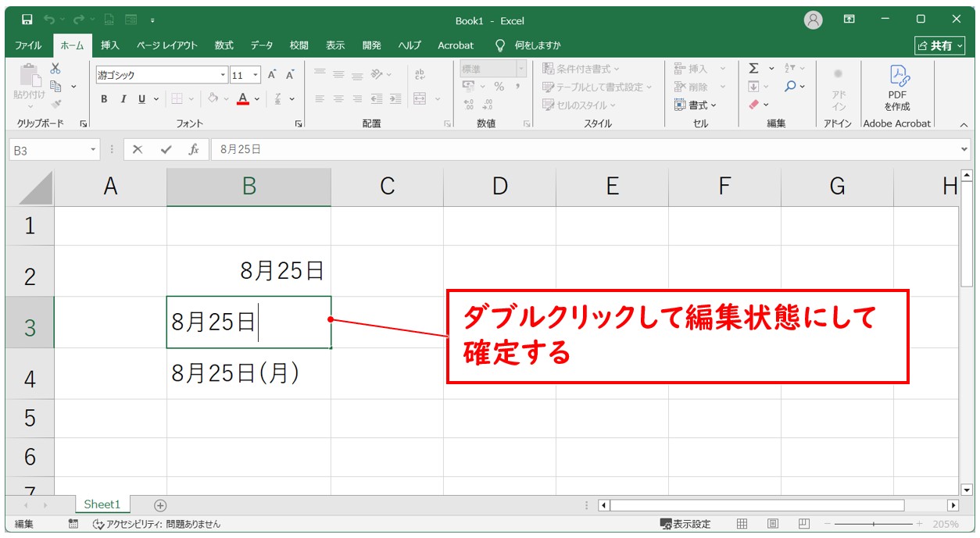Collapse the ribbon with chevron
Screen dimensions: 980x538
tap(964, 124)
